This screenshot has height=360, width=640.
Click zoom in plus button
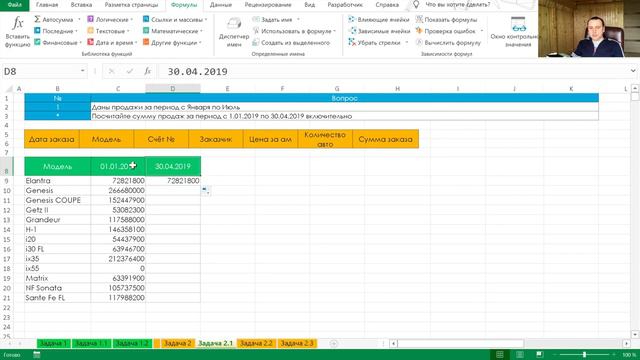pyautogui.click(x=613, y=355)
